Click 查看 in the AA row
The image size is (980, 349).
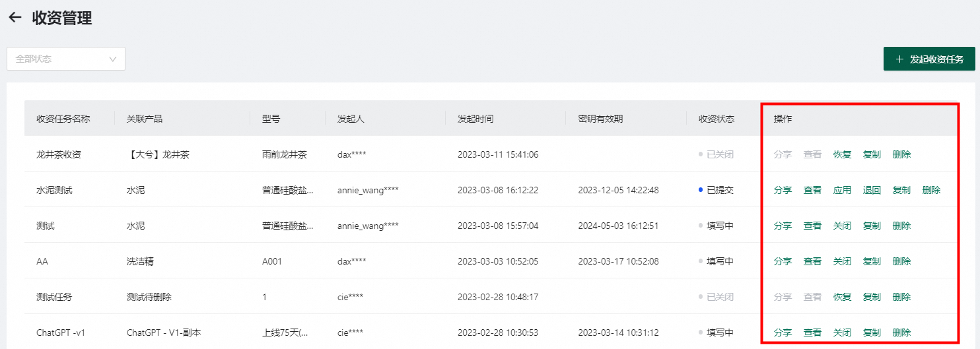click(812, 261)
